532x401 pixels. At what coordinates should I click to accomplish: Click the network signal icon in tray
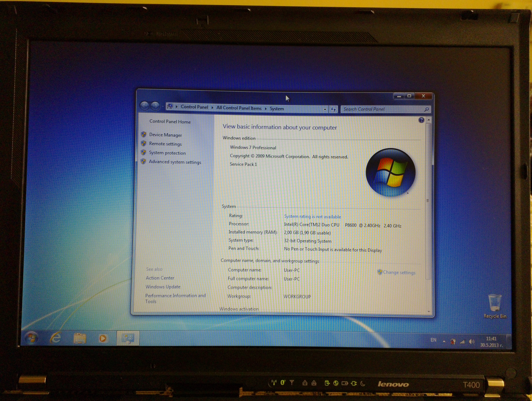click(x=462, y=342)
